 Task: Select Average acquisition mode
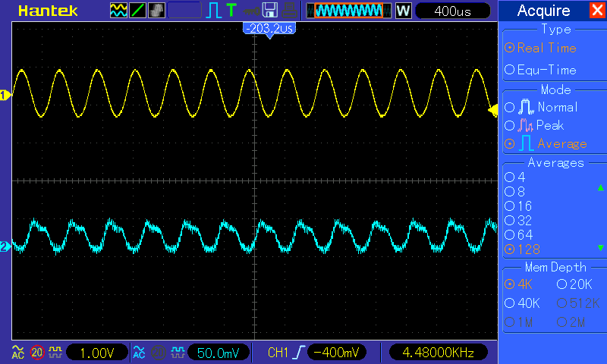pyautogui.click(x=546, y=144)
